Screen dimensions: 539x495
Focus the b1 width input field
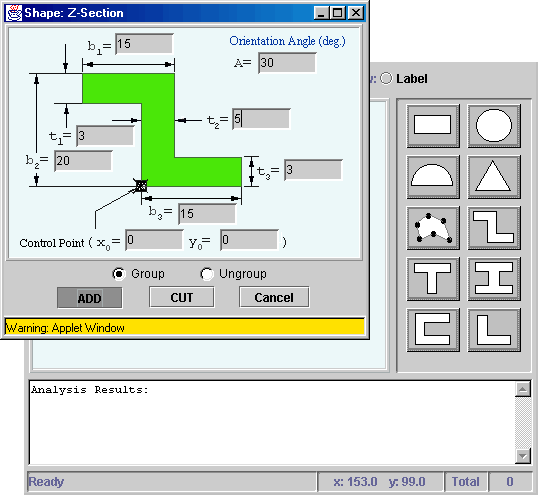pos(144,44)
